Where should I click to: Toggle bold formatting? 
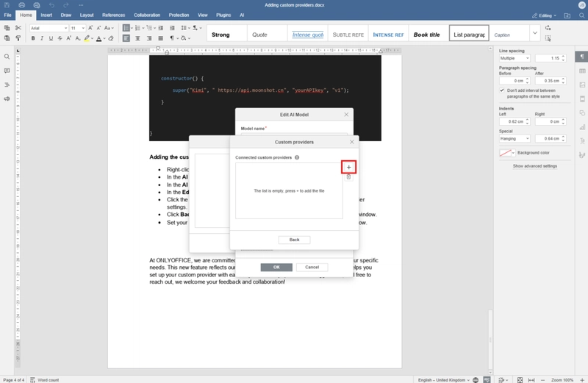click(x=33, y=38)
